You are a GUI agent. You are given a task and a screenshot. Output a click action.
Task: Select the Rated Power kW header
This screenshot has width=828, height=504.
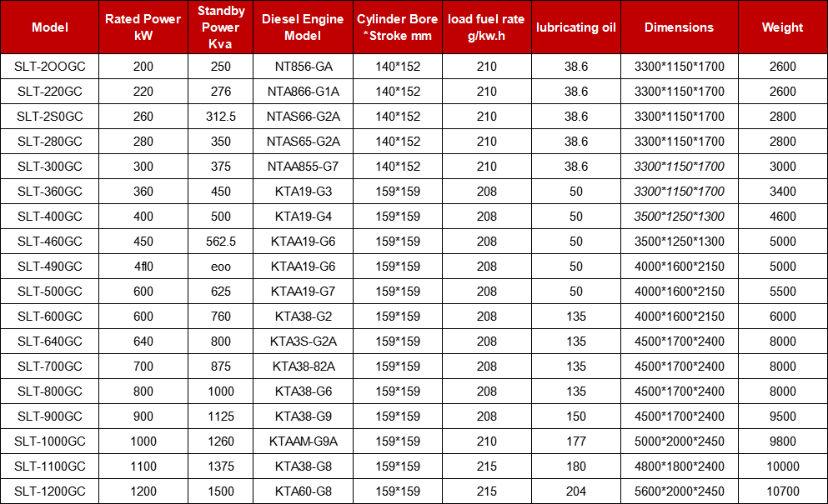143,27
